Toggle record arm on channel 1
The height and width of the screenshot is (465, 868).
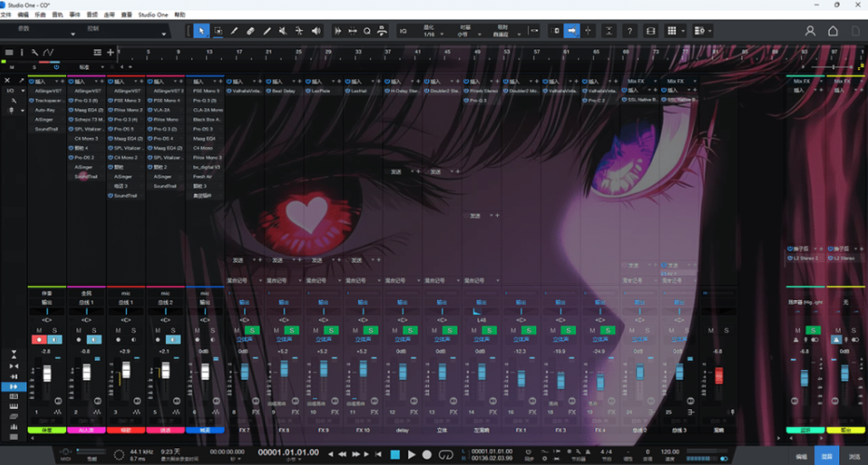tap(39, 339)
